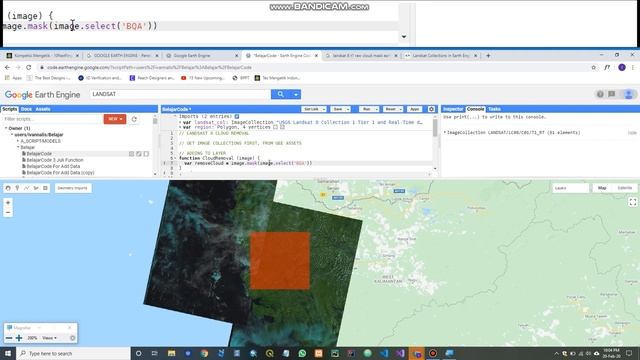This screenshot has height=360, width=640.
Task: Switch to the Tasks tab
Action: tap(494, 109)
